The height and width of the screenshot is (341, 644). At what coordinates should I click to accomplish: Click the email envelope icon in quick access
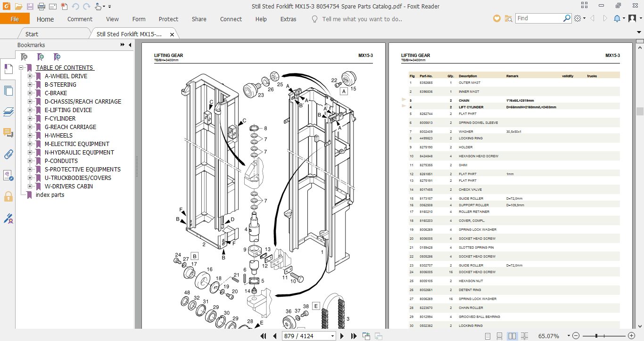[x=52, y=7]
